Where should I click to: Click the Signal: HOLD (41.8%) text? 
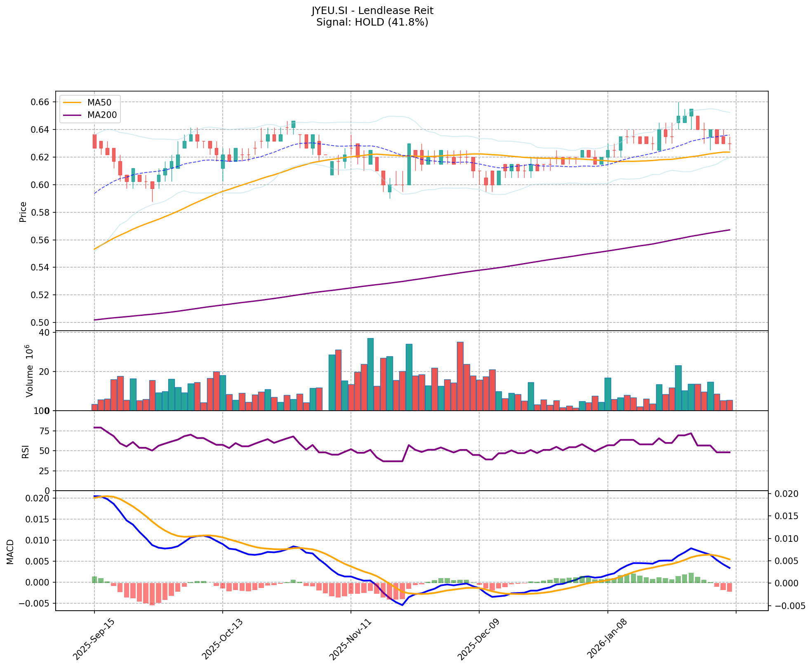coord(372,22)
